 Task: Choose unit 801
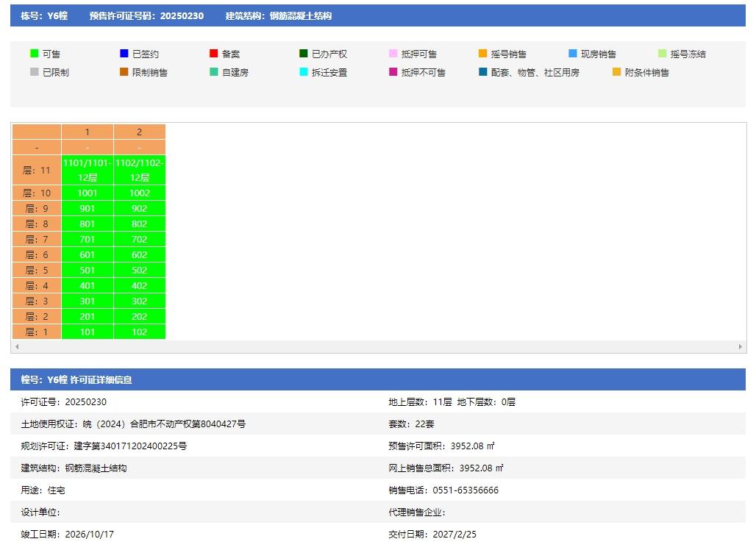click(88, 224)
